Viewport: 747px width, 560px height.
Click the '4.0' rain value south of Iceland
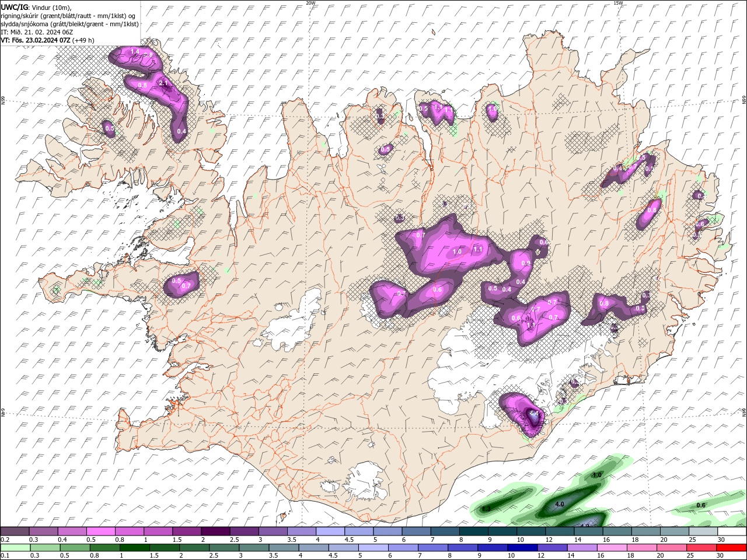[560, 504]
